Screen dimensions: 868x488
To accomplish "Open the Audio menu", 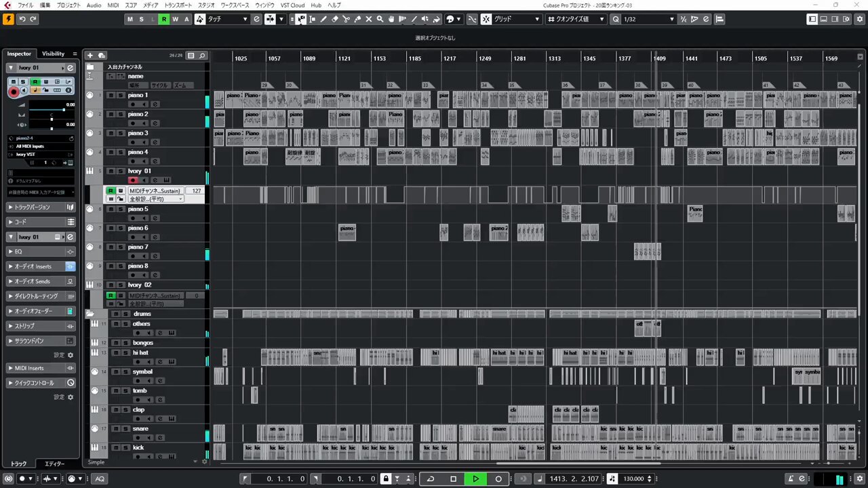I will point(94,5).
